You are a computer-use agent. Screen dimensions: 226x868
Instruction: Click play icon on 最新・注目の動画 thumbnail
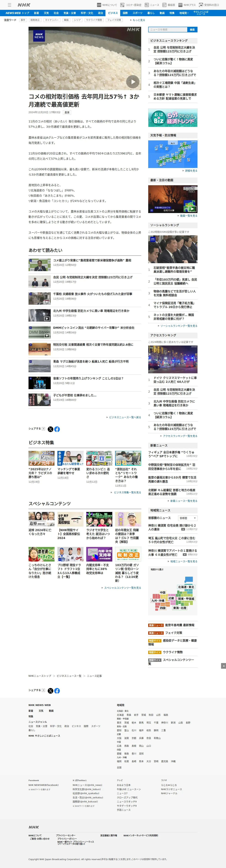pos(192,209)
